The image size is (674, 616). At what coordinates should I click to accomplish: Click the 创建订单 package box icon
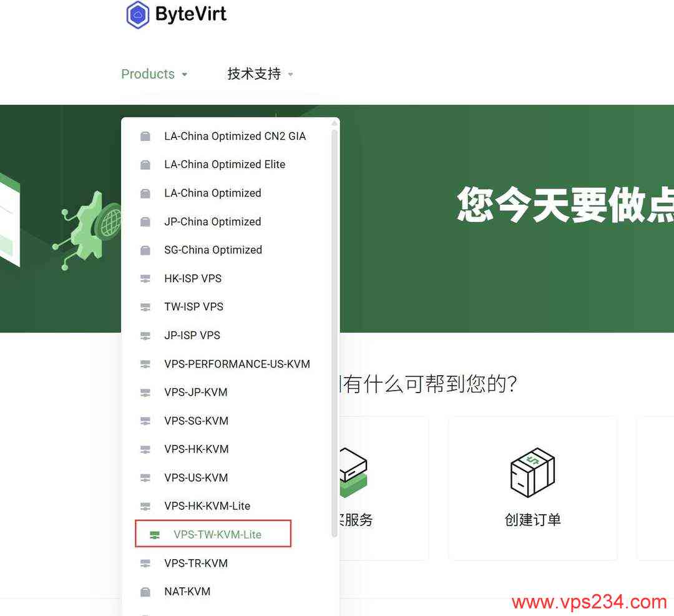[532, 472]
